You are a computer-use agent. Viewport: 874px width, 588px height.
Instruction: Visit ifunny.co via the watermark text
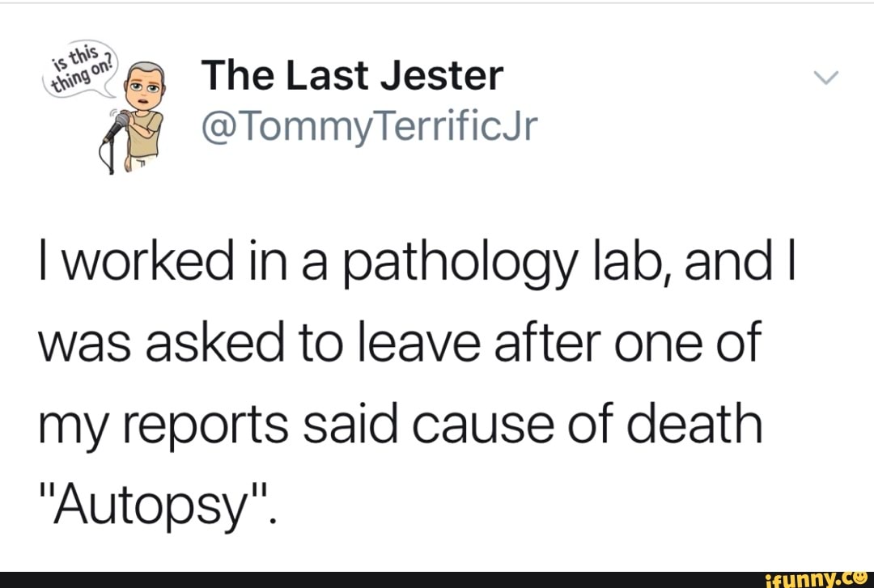pyautogui.click(x=809, y=579)
